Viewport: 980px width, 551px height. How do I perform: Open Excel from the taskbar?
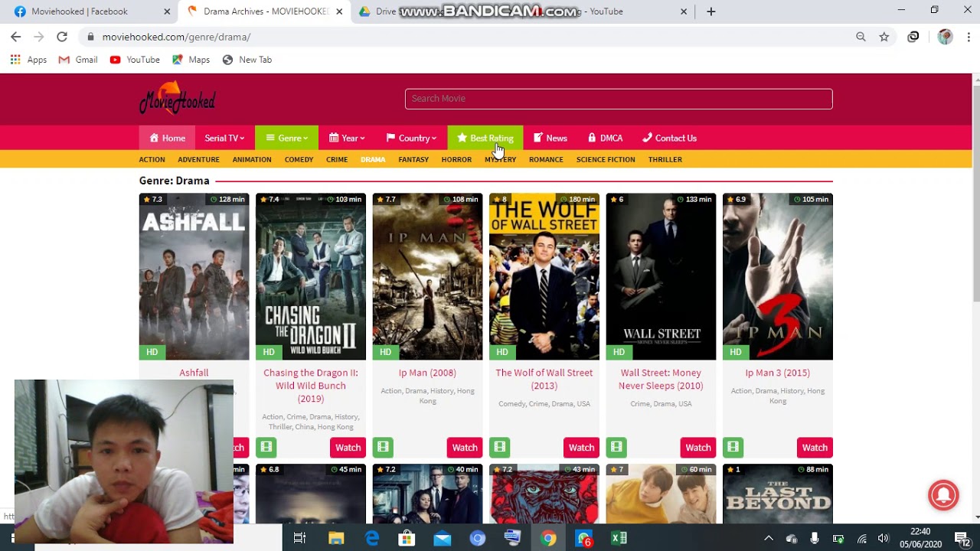[619, 539]
